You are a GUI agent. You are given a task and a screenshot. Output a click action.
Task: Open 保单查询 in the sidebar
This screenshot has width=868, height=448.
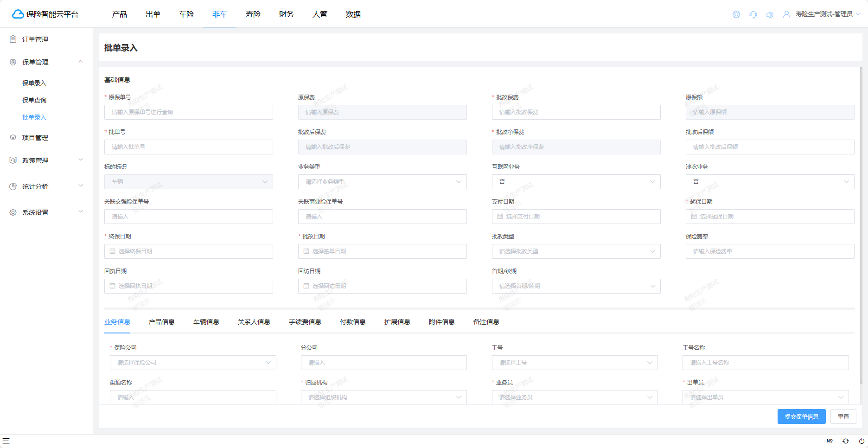34,100
